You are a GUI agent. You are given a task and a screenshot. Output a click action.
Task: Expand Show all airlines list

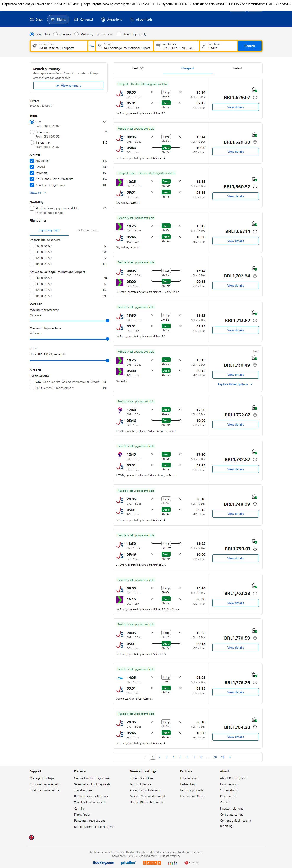point(37,193)
